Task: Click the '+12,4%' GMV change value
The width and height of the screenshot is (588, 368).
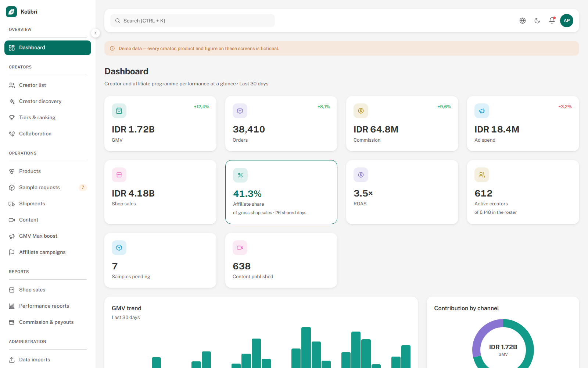Action: click(201, 107)
